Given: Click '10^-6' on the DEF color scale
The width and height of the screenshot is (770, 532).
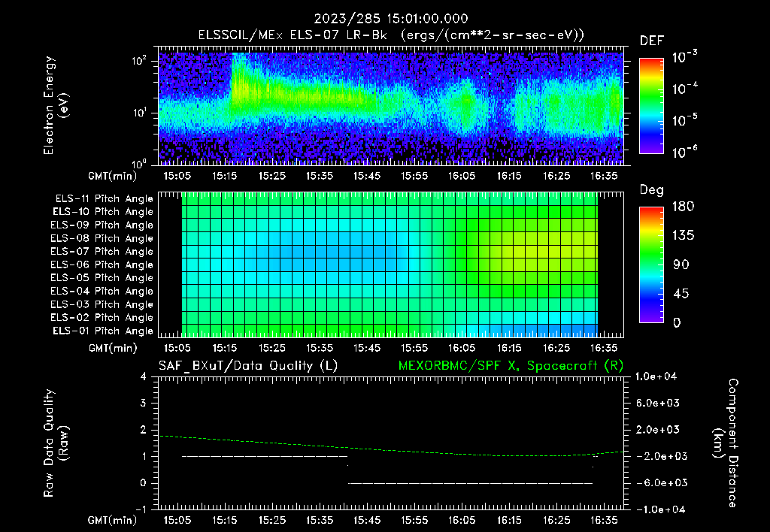Looking at the screenshot, I should (684, 152).
